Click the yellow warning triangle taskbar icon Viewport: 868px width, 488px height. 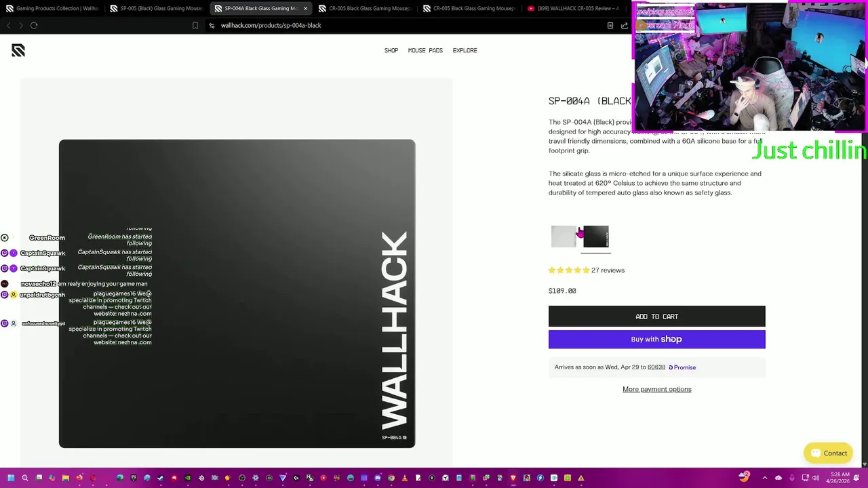tap(581, 478)
